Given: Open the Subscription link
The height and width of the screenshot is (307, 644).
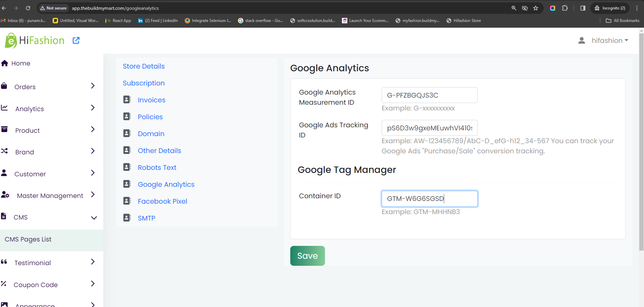Looking at the screenshot, I should tap(144, 83).
